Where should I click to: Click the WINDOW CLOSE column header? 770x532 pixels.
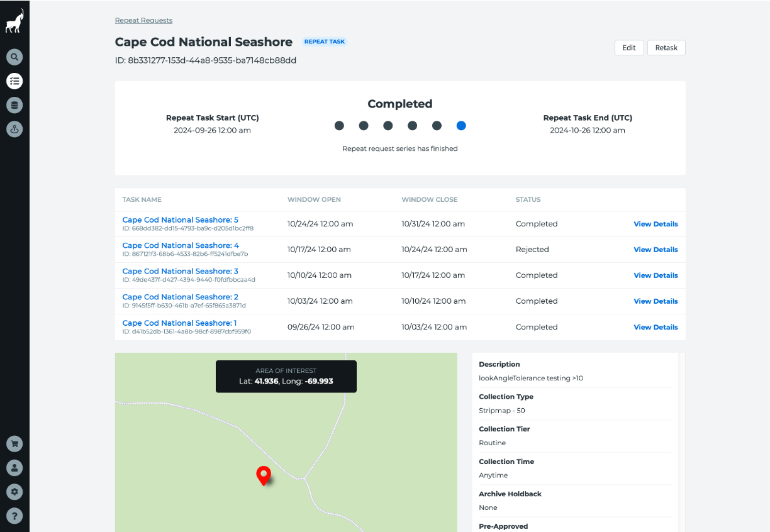(x=430, y=199)
